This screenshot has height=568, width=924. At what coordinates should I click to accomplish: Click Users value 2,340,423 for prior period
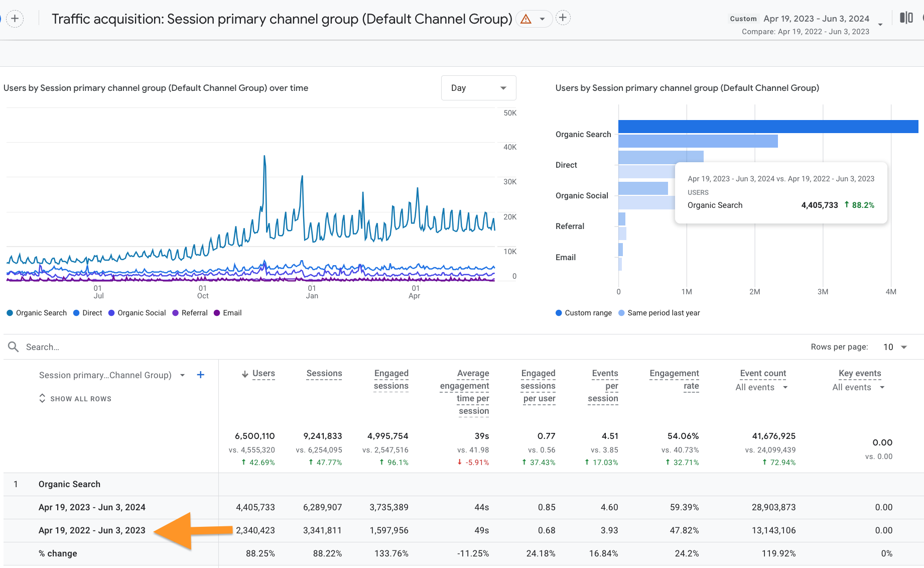(x=255, y=530)
